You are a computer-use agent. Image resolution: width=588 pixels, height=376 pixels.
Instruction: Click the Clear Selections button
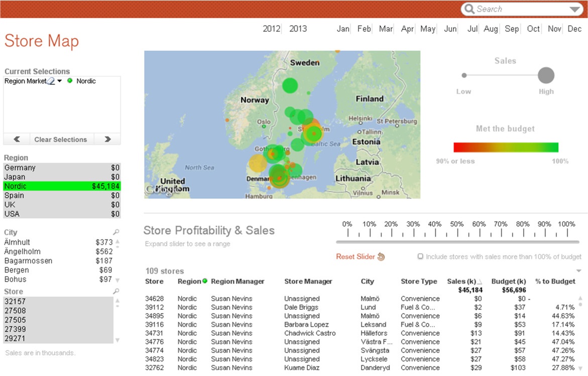[x=61, y=139]
